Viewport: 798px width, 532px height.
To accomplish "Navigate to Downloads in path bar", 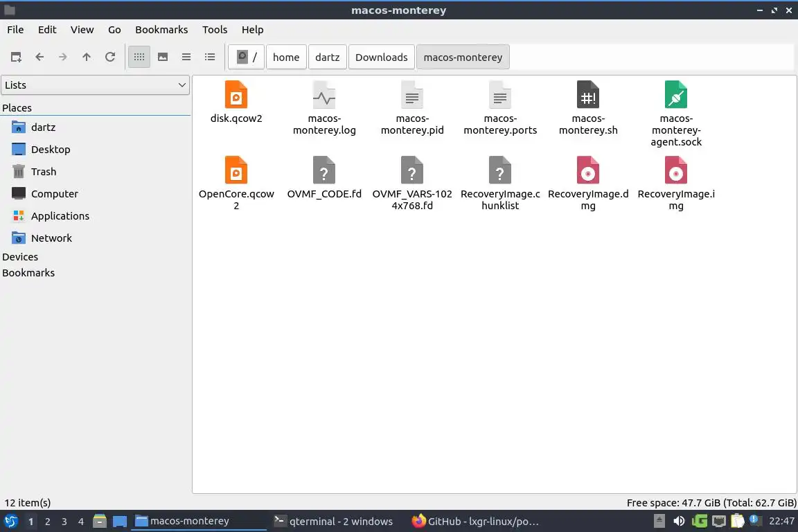I will (x=381, y=57).
